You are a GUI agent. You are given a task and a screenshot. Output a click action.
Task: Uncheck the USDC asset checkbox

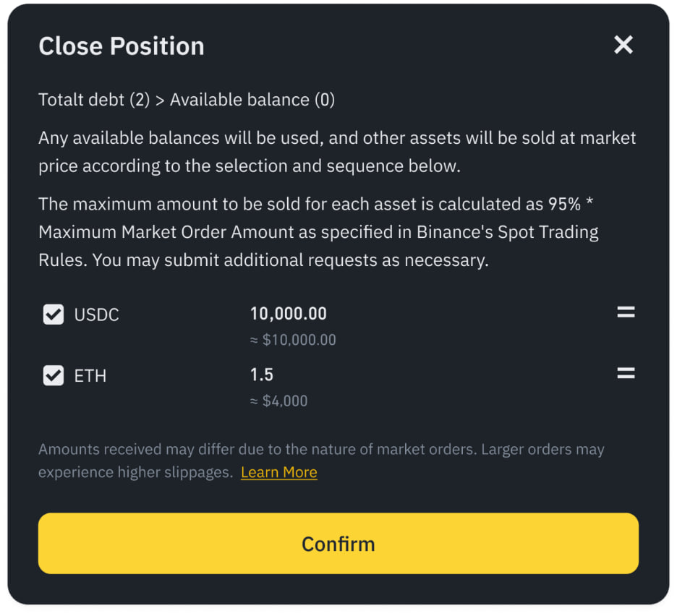coord(53,314)
